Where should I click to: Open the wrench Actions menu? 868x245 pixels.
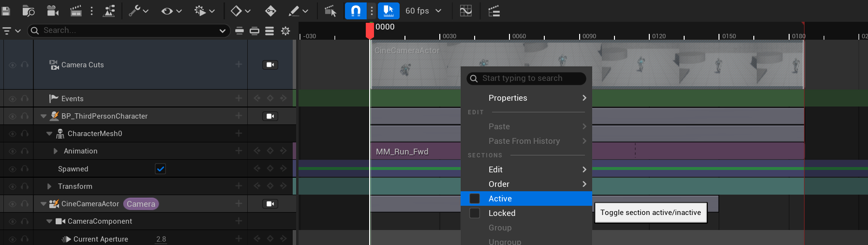(x=138, y=11)
